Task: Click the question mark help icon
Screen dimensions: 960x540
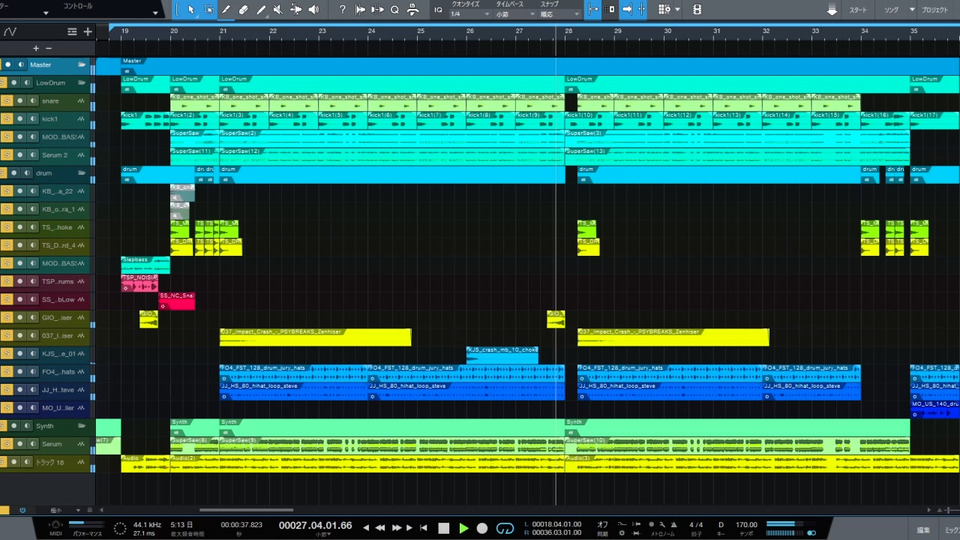Action: 343,9
